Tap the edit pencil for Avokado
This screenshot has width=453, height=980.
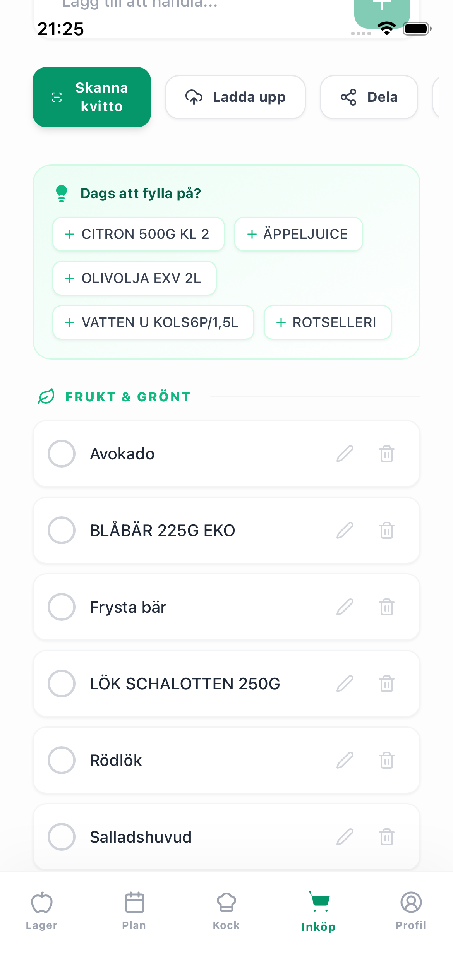[345, 454]
